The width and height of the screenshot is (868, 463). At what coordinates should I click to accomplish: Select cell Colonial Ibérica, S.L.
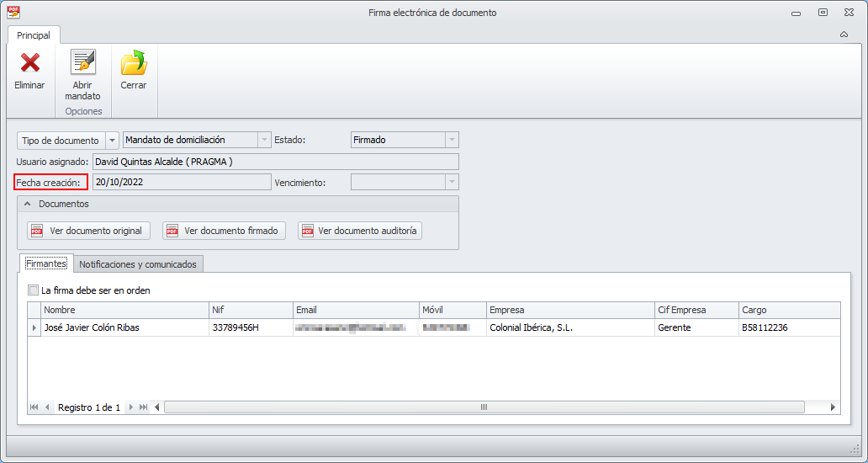571,327
